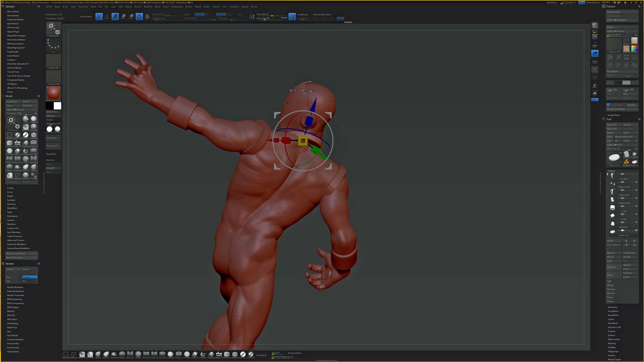
Task: Pick the ZModeler brush in Brush palette
Action: pos(34,136)
